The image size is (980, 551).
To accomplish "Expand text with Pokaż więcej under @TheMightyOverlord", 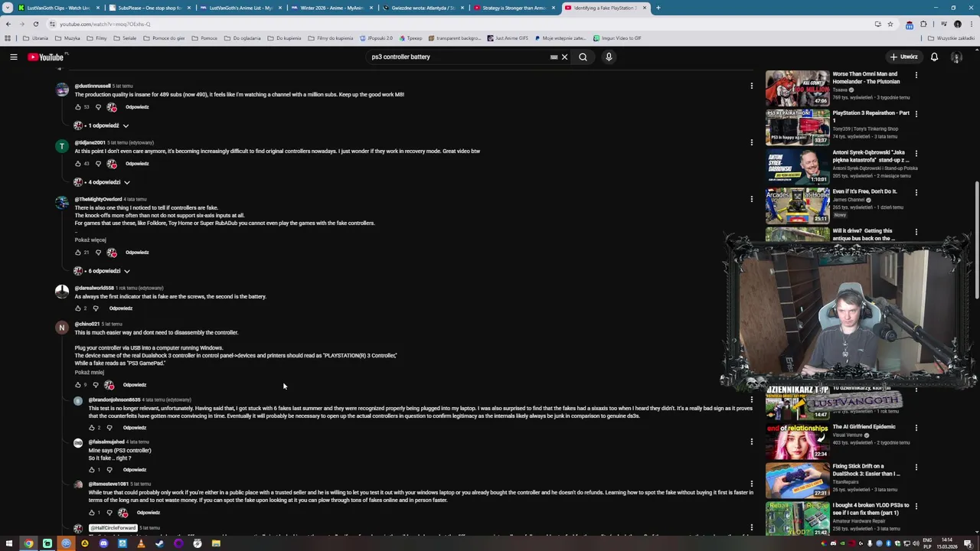I will point(90,240).
